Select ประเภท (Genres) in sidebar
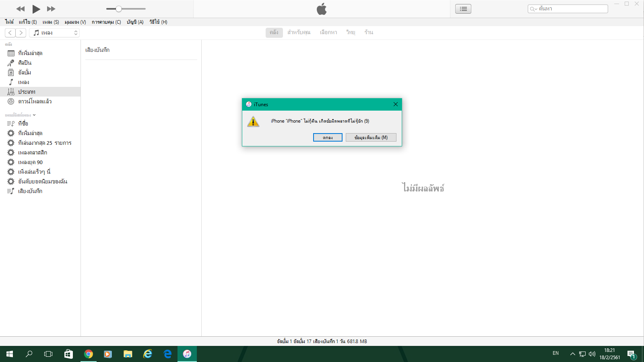 click(x=40, y=92)
